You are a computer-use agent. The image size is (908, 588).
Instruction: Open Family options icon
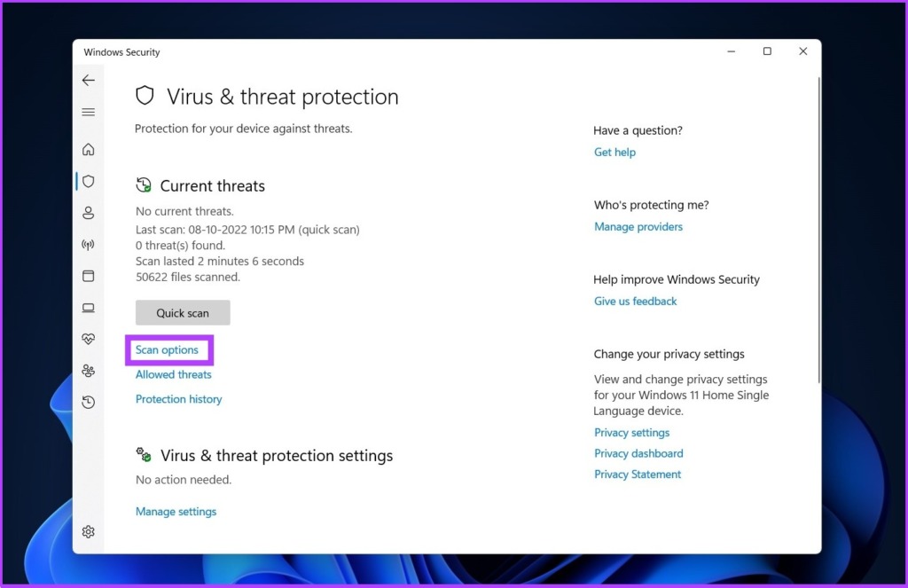88,371
